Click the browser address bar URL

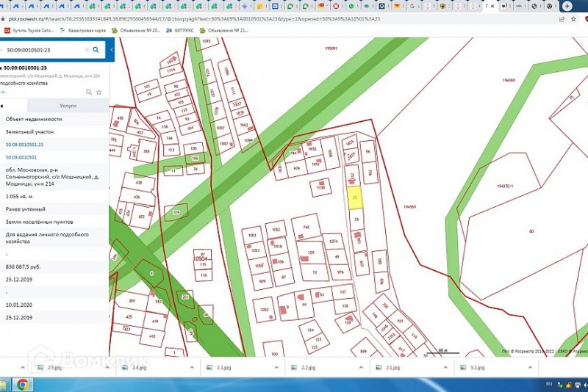click(194, 19)
